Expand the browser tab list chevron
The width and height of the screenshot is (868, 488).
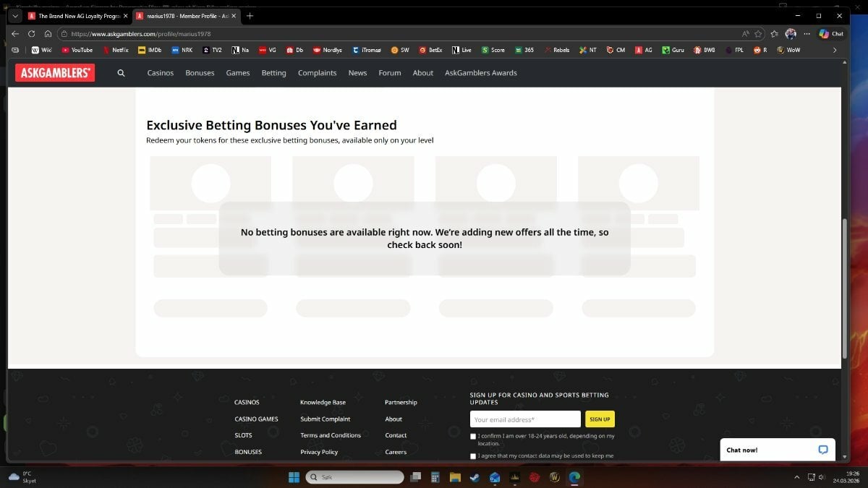pos(15,16)
